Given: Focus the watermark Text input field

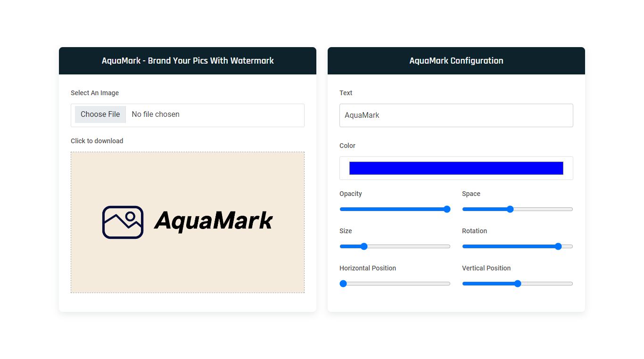Looking at the screenshot, I should point(456,115).
